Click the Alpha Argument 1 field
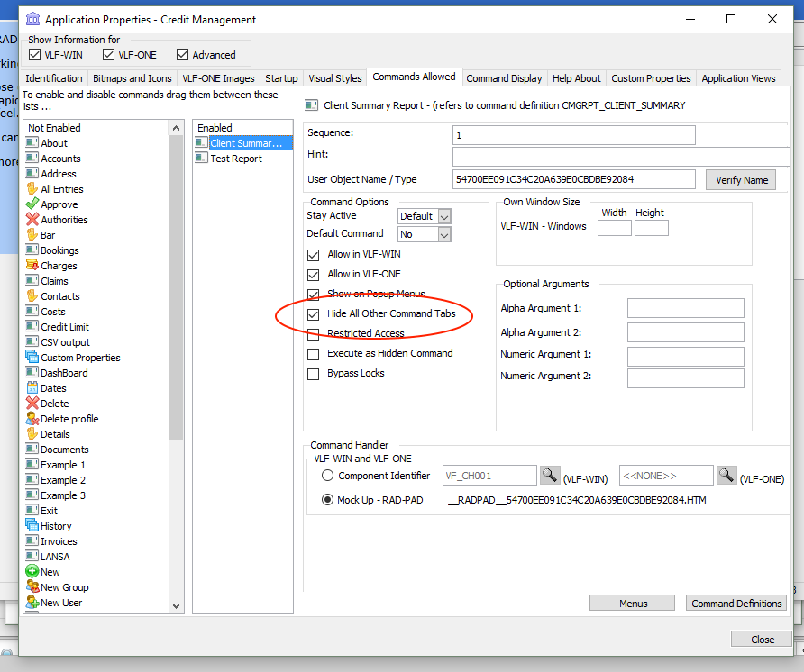This screenshot has height=672, width=804. tap(686, 308)
